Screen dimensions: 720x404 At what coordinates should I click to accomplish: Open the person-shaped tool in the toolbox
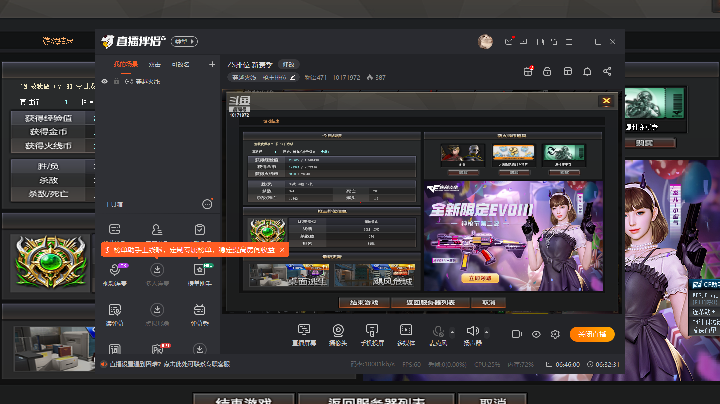pyautogui.click(x=157, y=229)
